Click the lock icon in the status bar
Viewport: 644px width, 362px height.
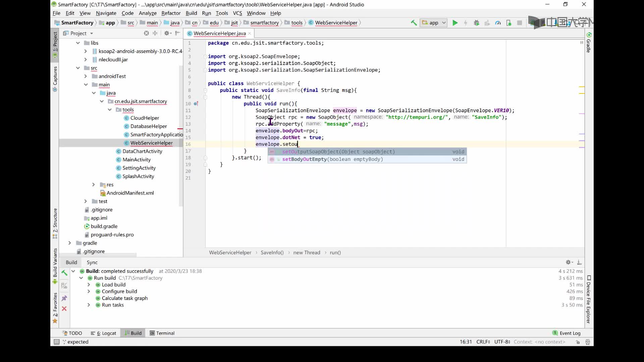tap(578, 342)
